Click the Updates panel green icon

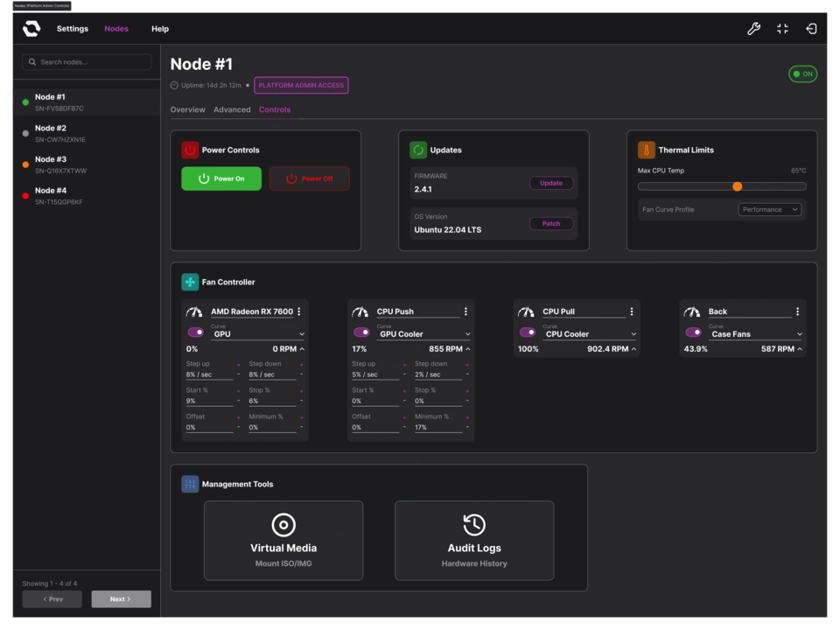click(x=417, y=150)
